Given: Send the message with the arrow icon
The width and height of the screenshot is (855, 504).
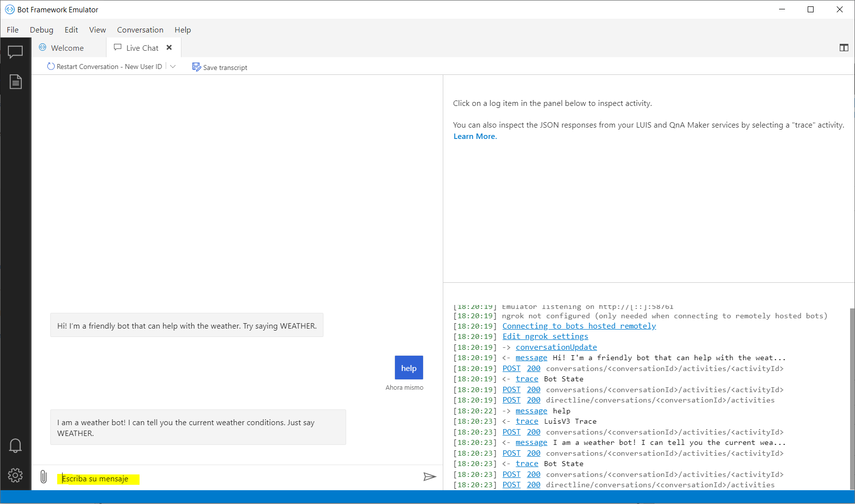Looking at the screenshot, I should tap(429, 476).
